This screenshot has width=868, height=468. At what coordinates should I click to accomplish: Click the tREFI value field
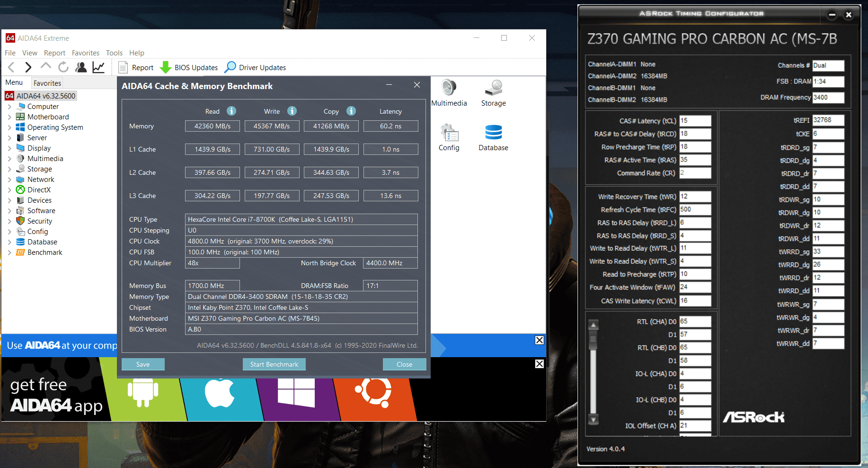tap(828, 120)
